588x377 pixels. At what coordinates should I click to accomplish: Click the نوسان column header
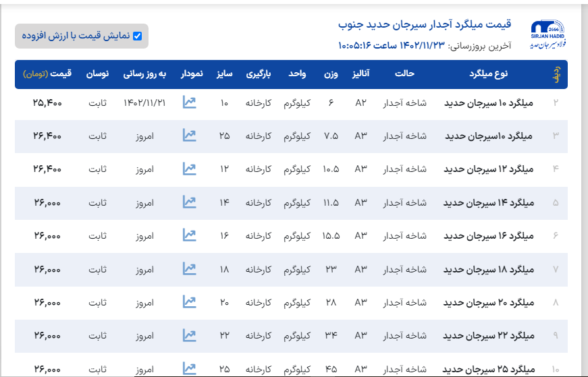(97, 74)
